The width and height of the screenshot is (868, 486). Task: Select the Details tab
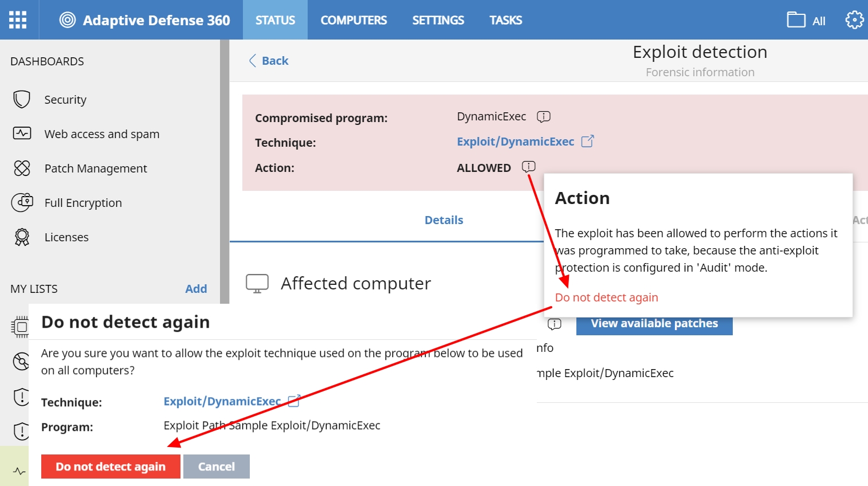pos(443,220)
